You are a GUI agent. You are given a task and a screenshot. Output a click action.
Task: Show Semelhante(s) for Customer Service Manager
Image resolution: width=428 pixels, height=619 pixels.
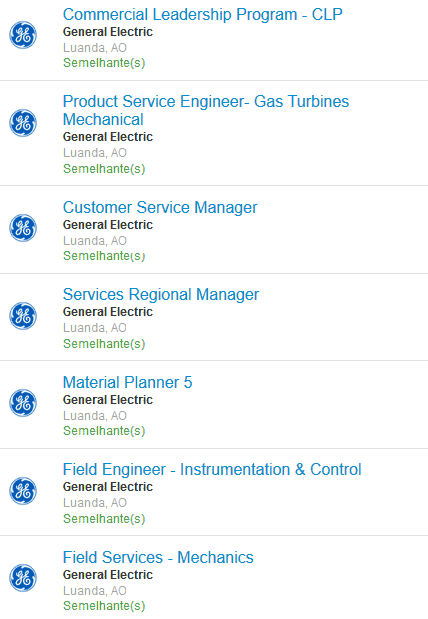[x=104, y=256]
